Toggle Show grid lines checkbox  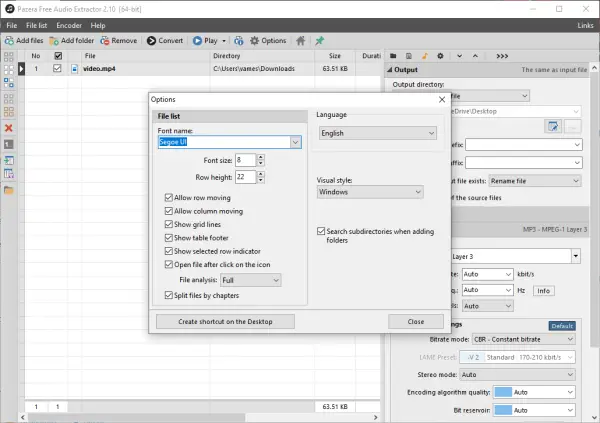tap(169, 224)
